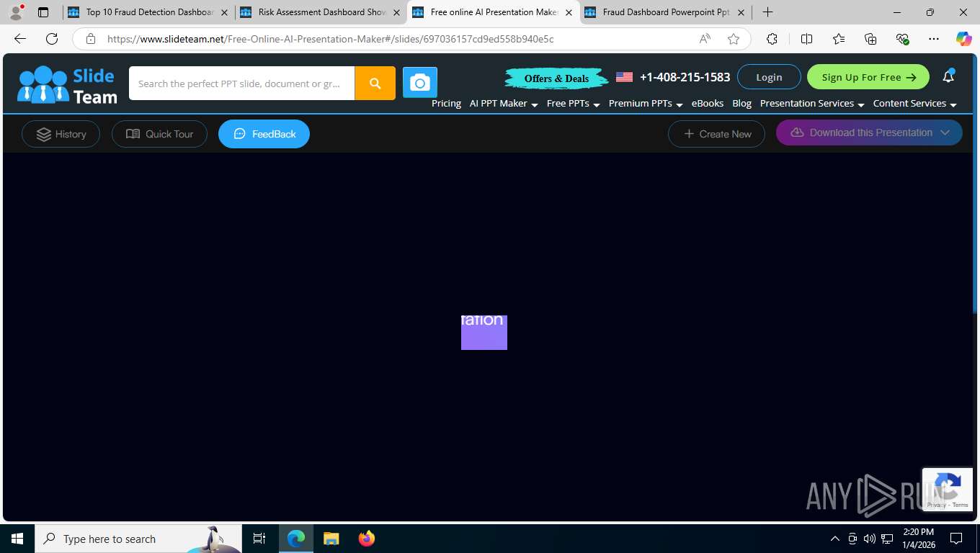
Task: Click the SlideTeam logo
Action: (x=67, y=84)
